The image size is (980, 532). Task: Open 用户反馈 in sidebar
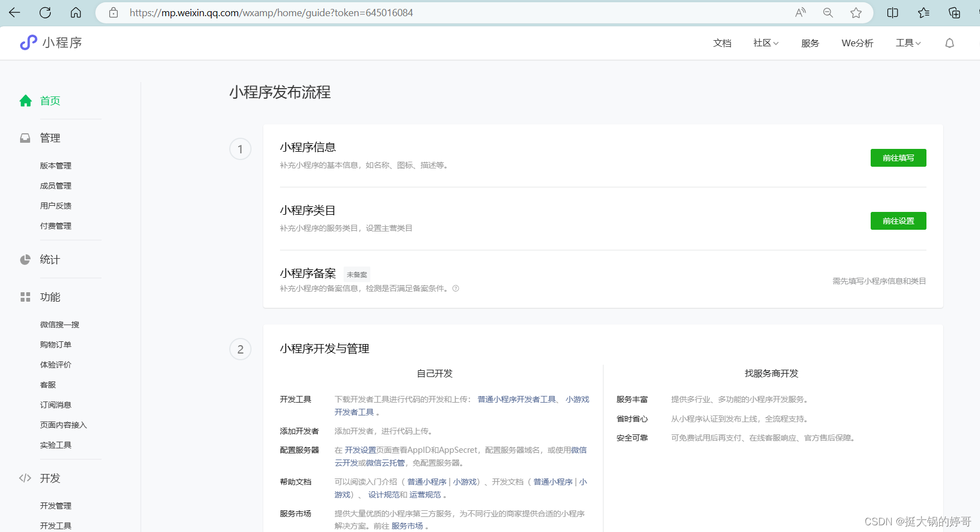click(56, 206)
